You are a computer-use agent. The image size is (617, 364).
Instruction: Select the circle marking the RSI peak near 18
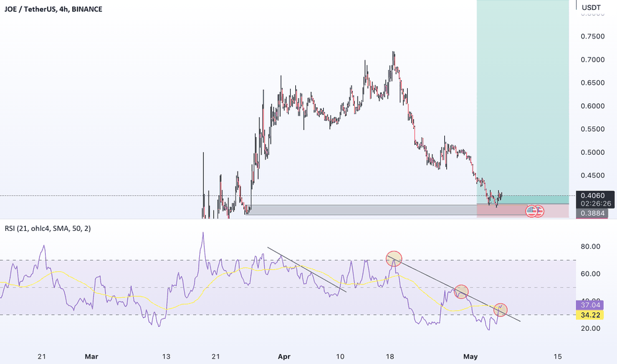point(394,259)
